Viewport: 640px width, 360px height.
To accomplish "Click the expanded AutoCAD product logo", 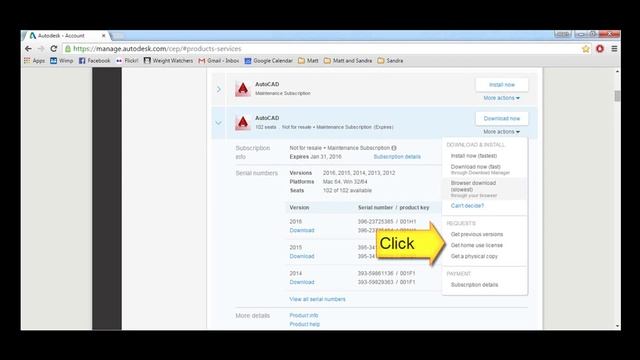I will click(242, 122).
